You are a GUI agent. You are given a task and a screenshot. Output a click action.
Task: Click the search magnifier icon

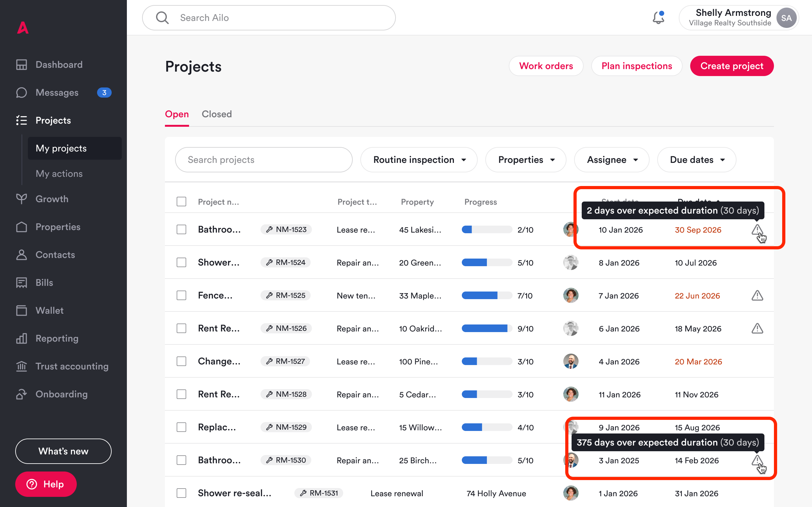pos(162,18)
